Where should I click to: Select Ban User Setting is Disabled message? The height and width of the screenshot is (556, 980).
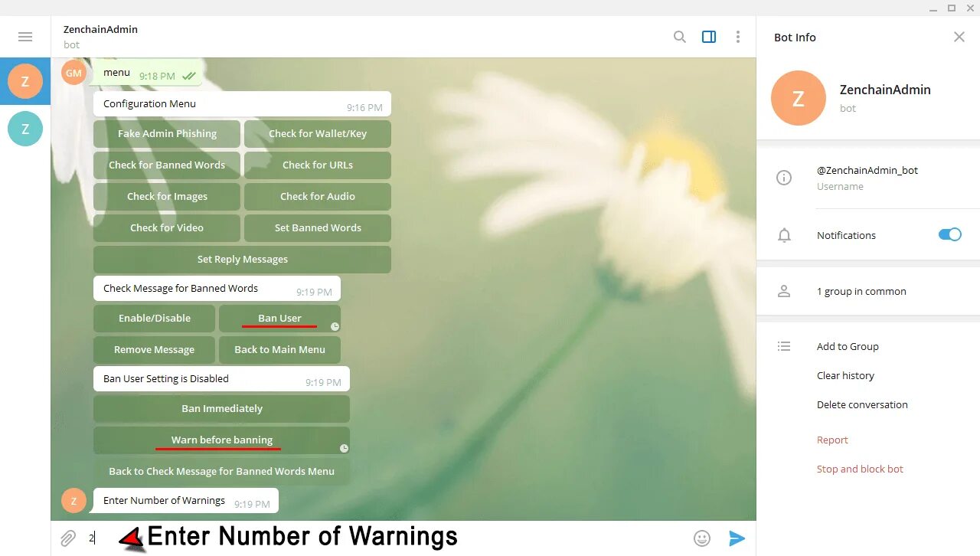point(221,379)
